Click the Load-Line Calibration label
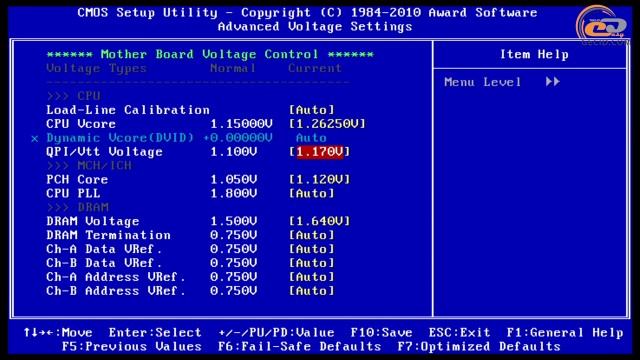Image resolution: width=640 pixels, height=360 pixels. (x=128, y=110)
